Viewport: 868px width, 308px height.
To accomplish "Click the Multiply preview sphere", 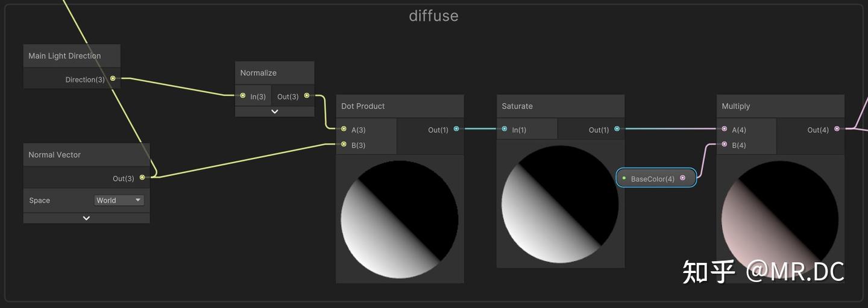I will [x=780, y=219].
